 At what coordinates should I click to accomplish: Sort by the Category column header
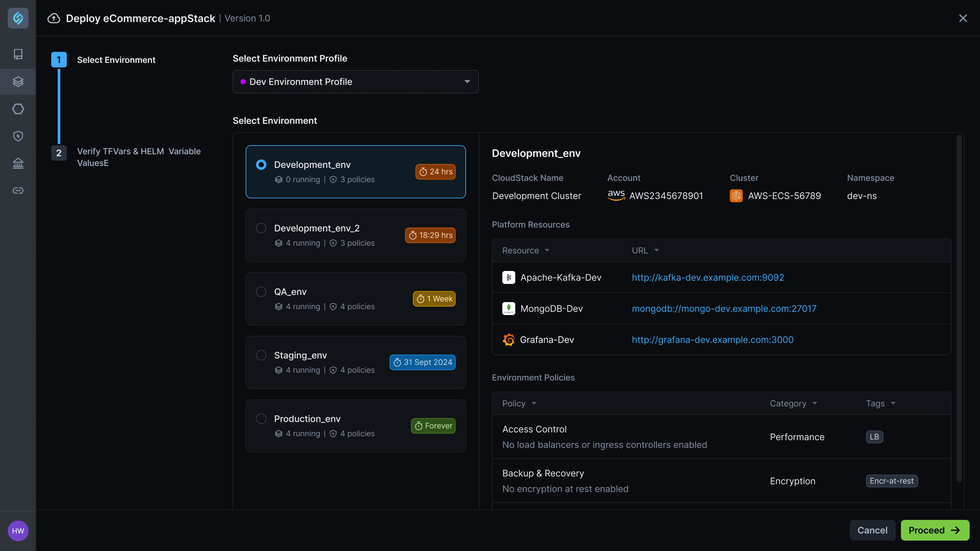click(x=793, y=403)
